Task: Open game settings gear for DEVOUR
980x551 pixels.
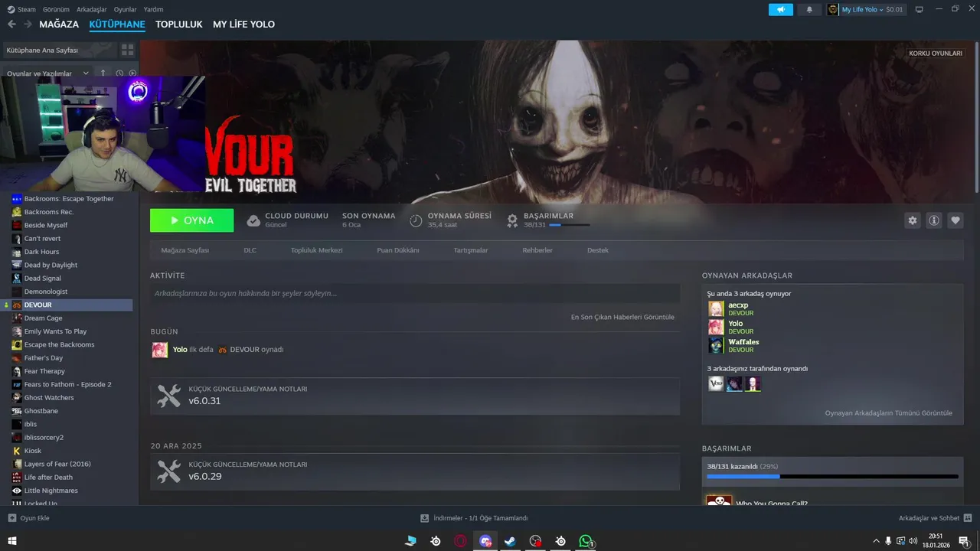Action: click(912, 220)
